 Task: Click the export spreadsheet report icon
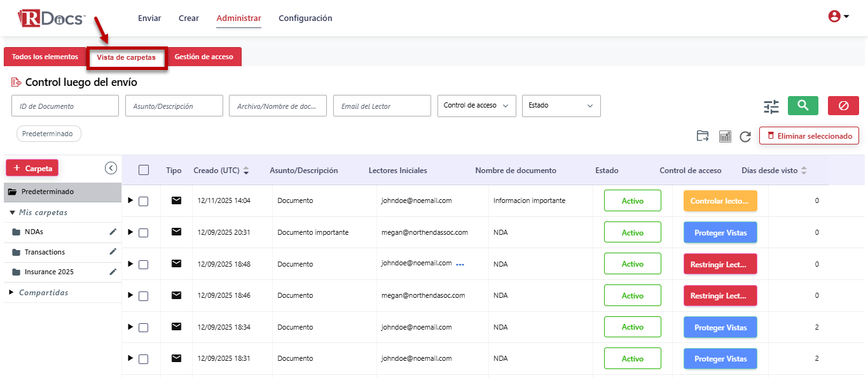(724, 136)
